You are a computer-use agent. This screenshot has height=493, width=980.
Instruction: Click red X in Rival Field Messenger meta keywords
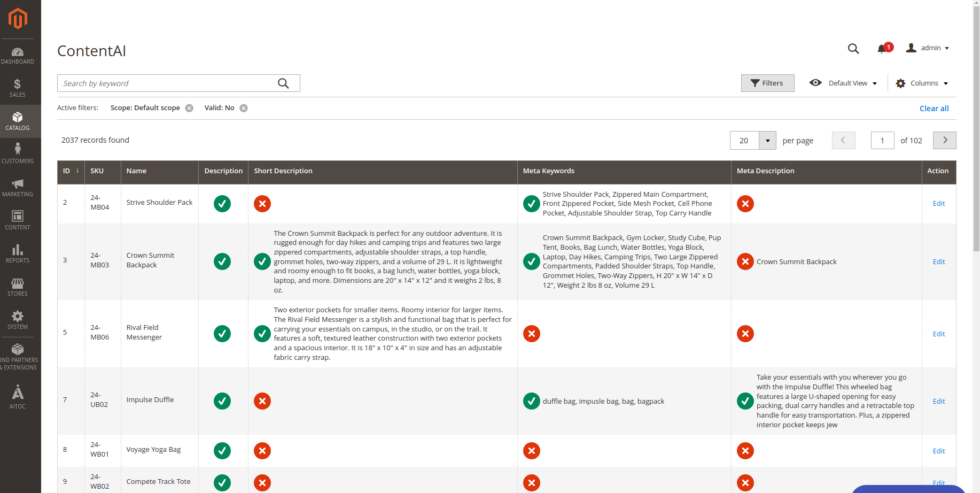[532, 334]
